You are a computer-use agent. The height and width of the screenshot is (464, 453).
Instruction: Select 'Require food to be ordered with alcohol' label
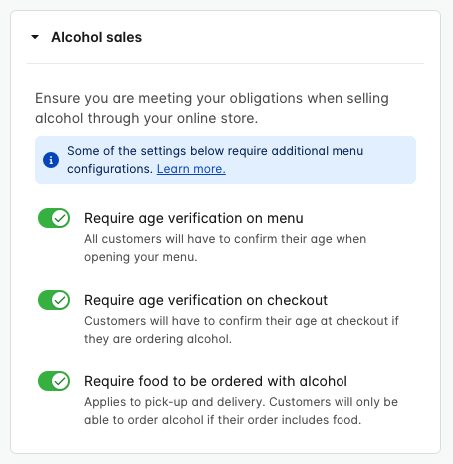pos(215,381)
